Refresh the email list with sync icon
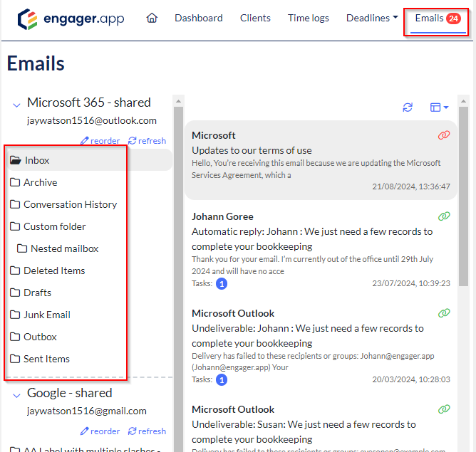The width and height of the screenshot is (476, 452). click(x=408, y=107)
